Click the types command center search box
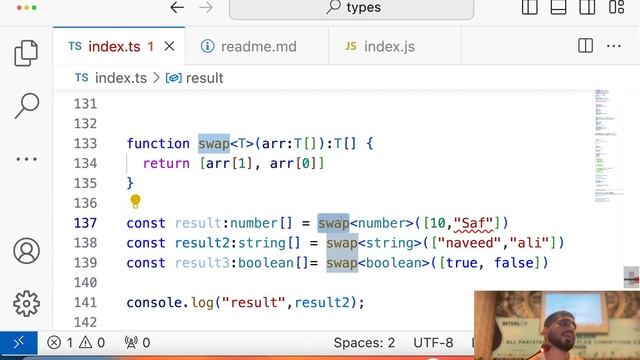Viewport: 640px width, 360px height. coord(351,8)
